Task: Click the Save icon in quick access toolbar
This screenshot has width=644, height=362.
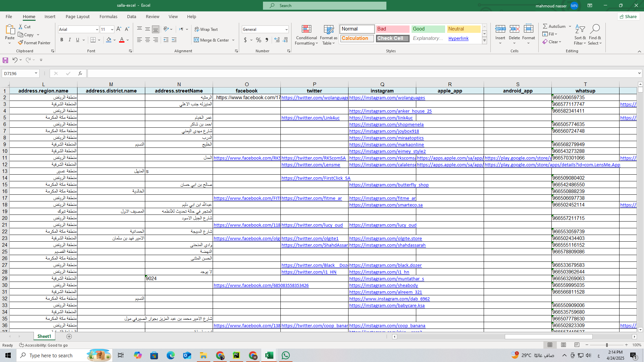Action: tap(5, 60)
